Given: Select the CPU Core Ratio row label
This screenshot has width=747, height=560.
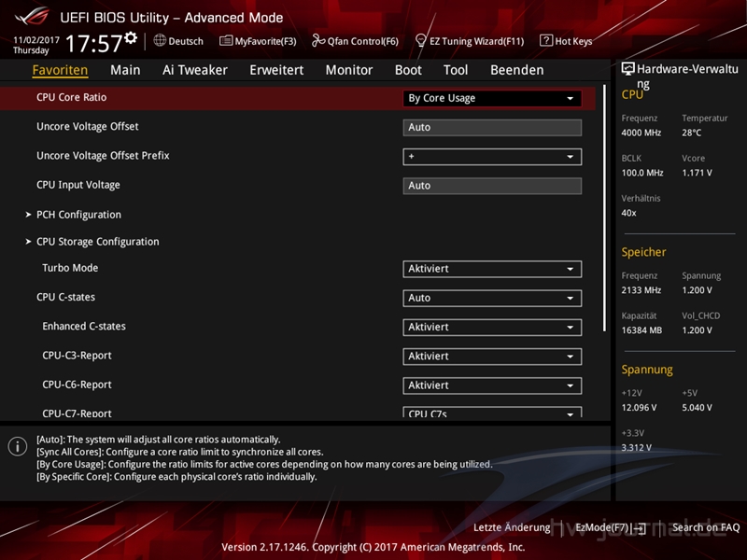Looking at the screenshot, I should click(x=72, y=97).
